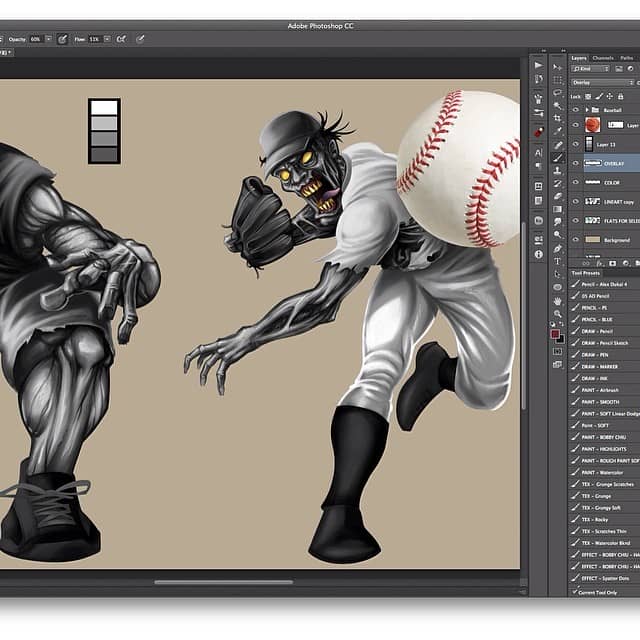Image resolution: width=640 pixels, height=640 pixels.
Task: Choose the DRAW - MARKER tool preset
Action: [x=600, y=366]
